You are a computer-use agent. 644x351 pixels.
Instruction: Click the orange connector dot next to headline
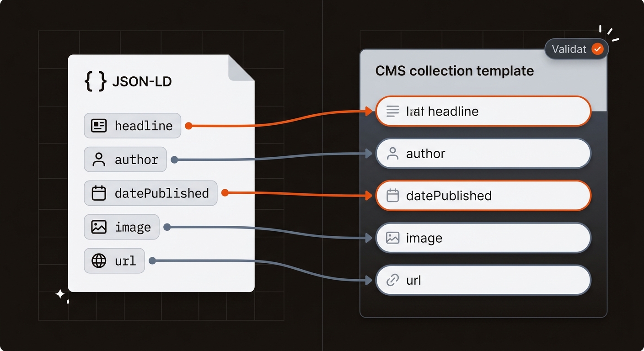[188, 126]
